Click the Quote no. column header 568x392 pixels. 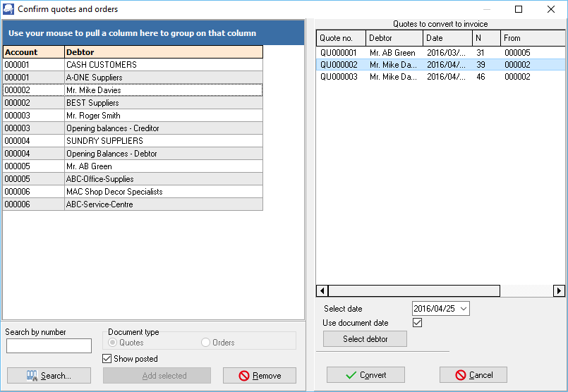341,38
